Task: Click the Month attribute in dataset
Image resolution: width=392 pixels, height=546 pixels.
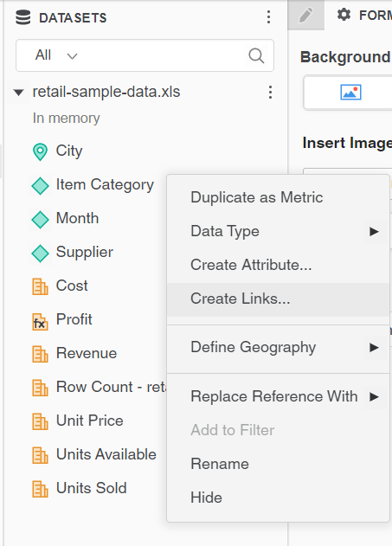Action: click(77, 219)
